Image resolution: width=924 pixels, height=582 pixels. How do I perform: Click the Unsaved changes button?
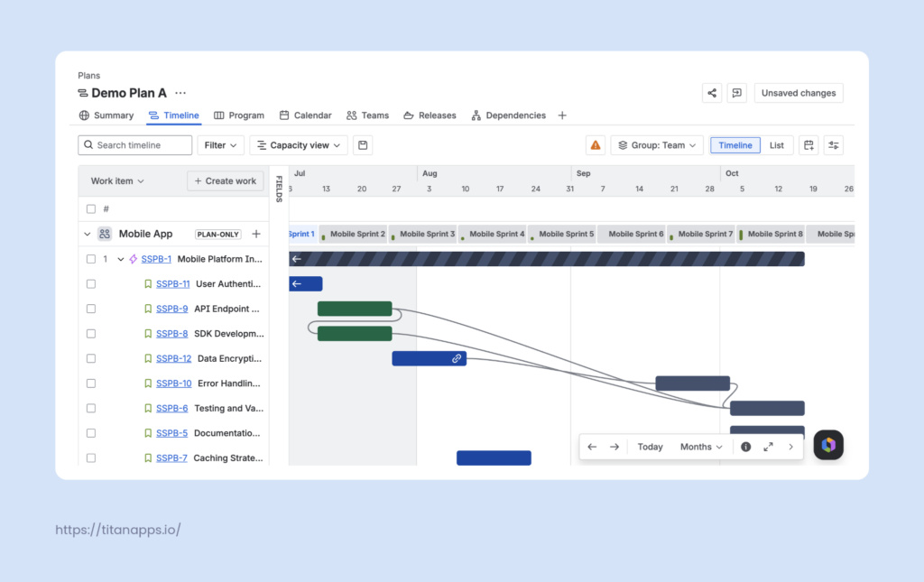[x=799, y=93]
